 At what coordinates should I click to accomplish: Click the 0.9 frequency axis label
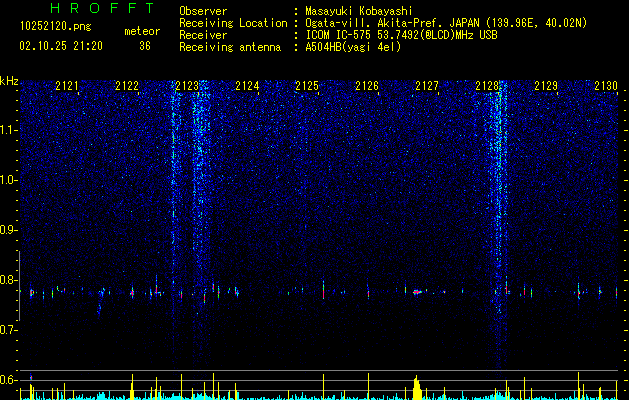pos(9,230)
